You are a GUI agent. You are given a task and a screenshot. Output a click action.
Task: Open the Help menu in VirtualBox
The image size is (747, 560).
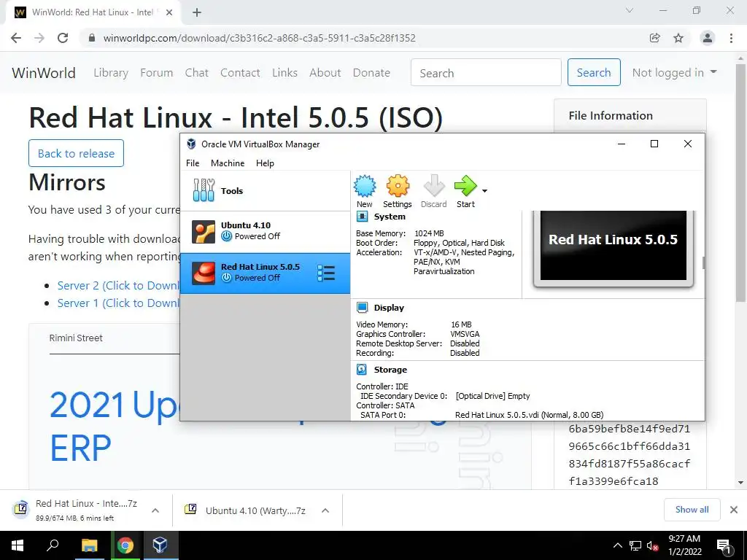click(265, 163)
